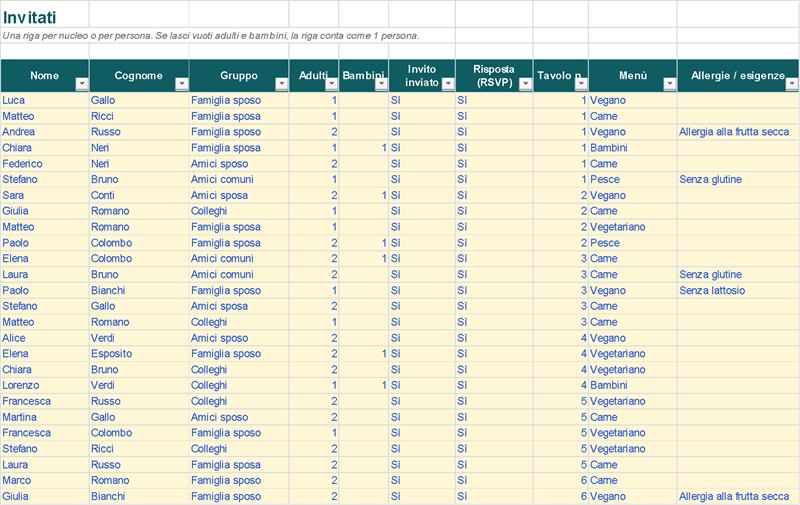Select 'Vegetariano' menu in Elena Esposito's row
This screenshot has height=505, width=800.
(633, 354)
